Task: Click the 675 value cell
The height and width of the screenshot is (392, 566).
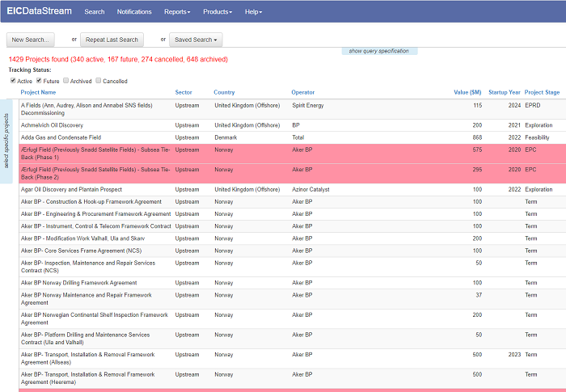Action: tap(477, 150)
